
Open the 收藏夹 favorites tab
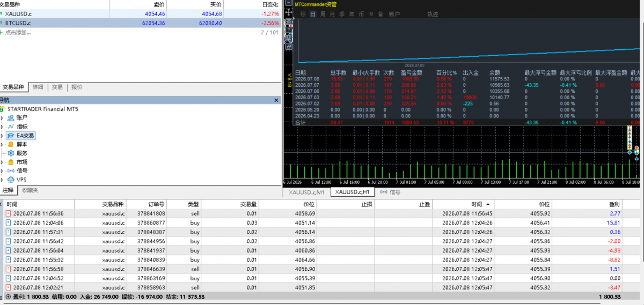click(30, 190)
